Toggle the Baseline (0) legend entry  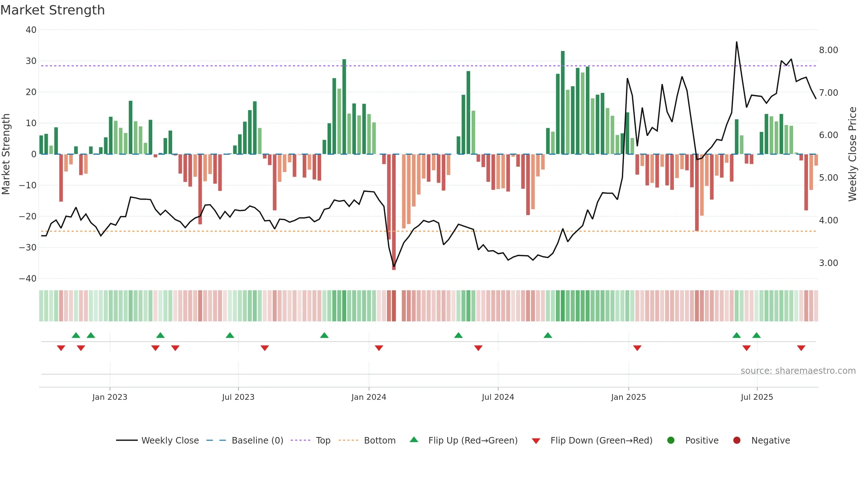click(245, 440)
